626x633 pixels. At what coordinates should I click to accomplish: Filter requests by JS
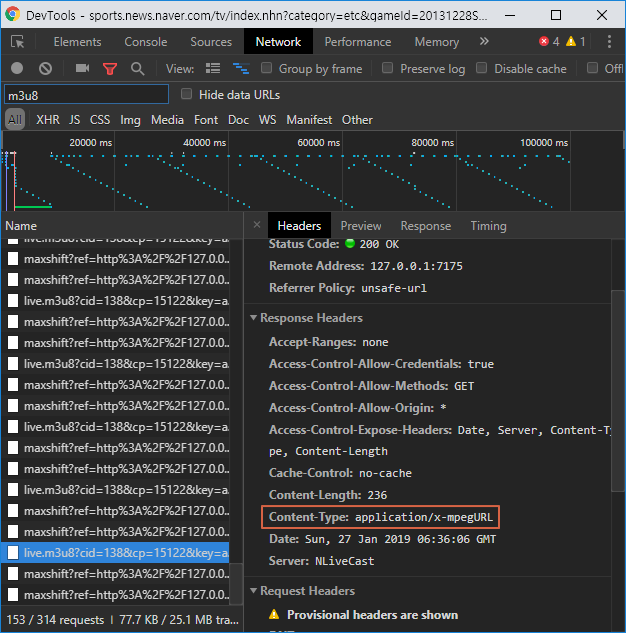pos(74,120)
